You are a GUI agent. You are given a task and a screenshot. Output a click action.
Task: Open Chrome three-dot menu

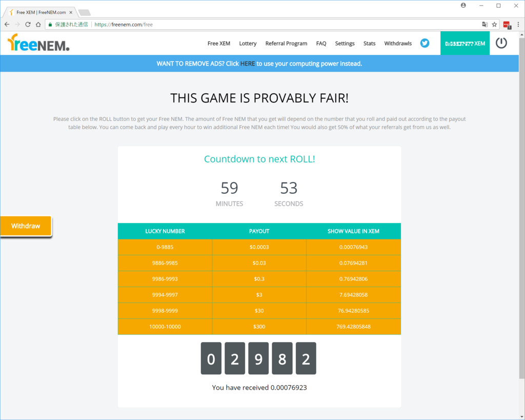click(x=518, y=25)
